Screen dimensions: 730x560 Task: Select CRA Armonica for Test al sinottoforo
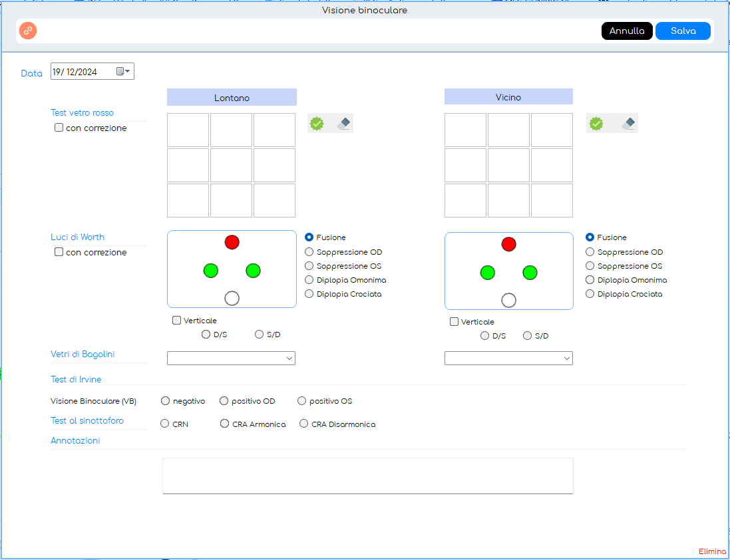(x=225, y=424)
